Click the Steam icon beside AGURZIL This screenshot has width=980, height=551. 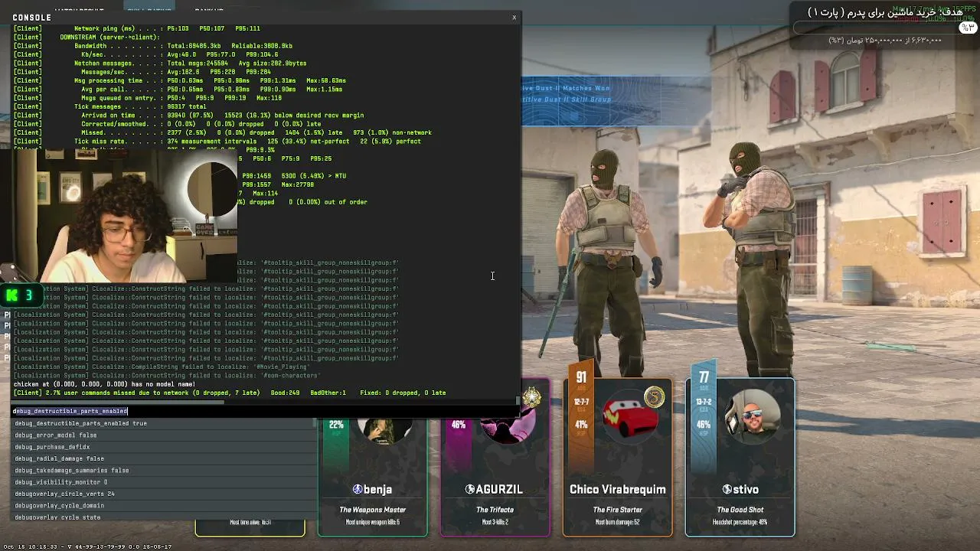tap(470, 489)
